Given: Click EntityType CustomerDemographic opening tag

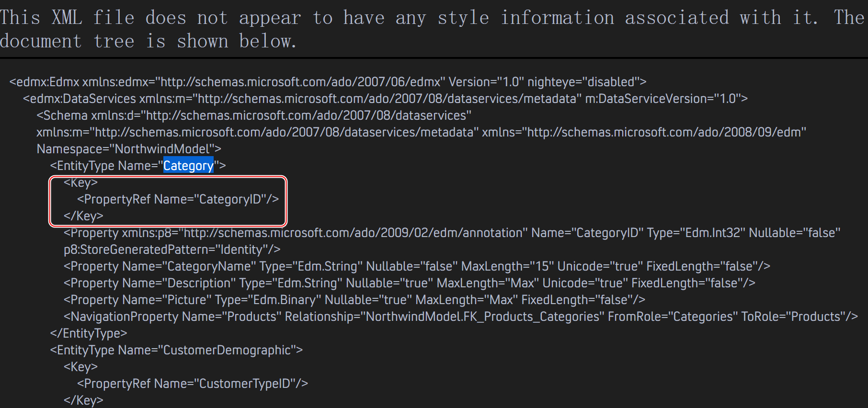Looking at the screenshot, I should tap(176, 350).
